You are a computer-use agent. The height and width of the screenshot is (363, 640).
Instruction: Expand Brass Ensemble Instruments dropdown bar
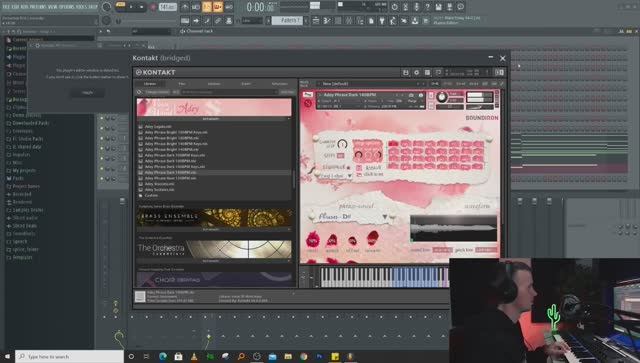tap(214, 229)
